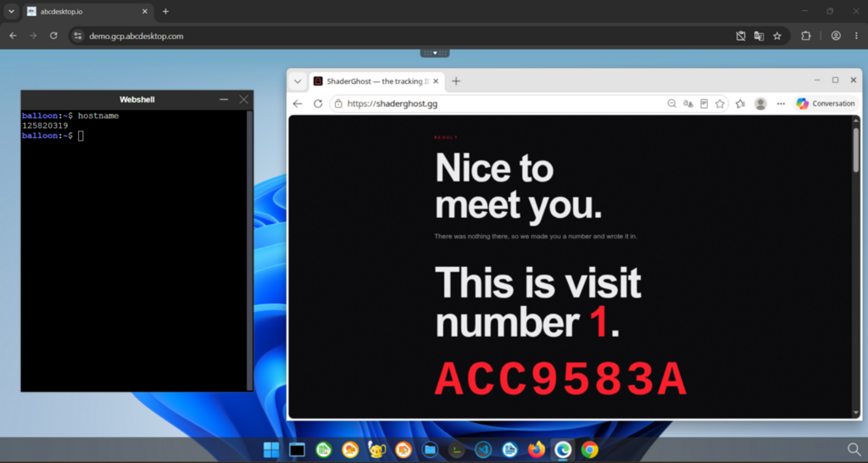Image resolution: width=868 pixels, height=463 pixels.
Task: Open a new tab in outer Chrome
Action: (x=165, y=11)
